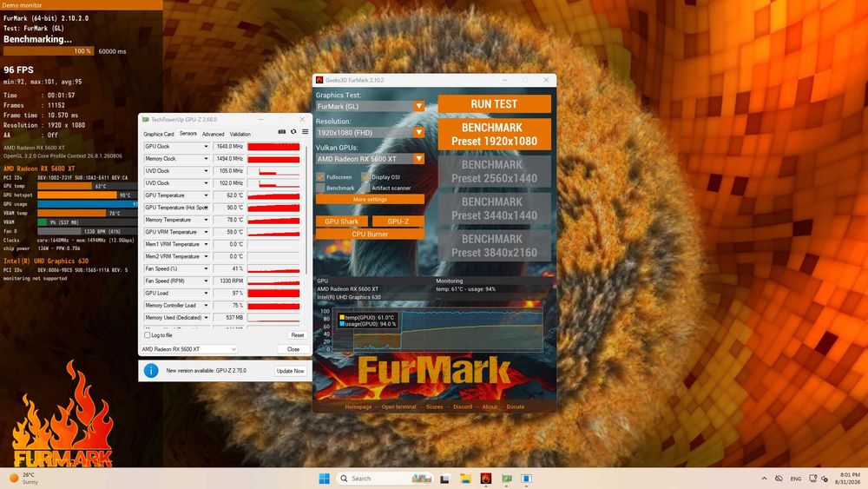Viewport: 868px width, 489px height.
Task: Open the weather widget on taskbar
Action: [x=23, y=479]
